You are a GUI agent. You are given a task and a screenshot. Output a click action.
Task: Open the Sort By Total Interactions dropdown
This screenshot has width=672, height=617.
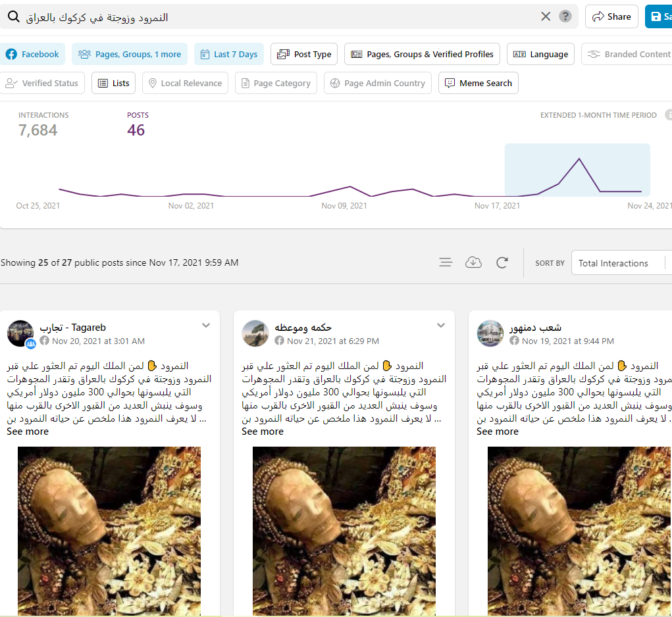pyautogui.click(x=619, y=263)
